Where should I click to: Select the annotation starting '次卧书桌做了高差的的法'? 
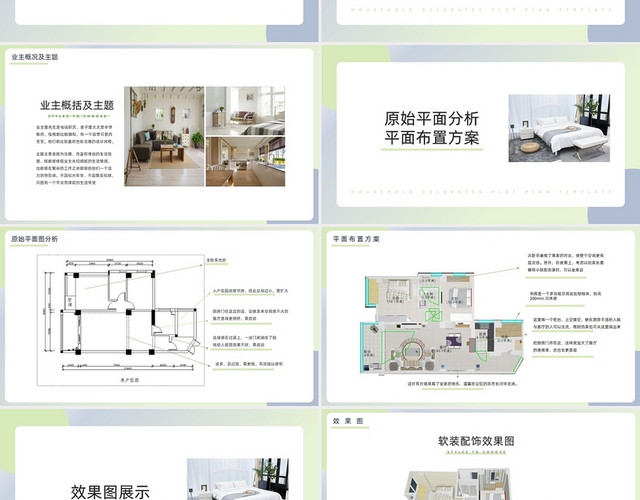point(566,262)
